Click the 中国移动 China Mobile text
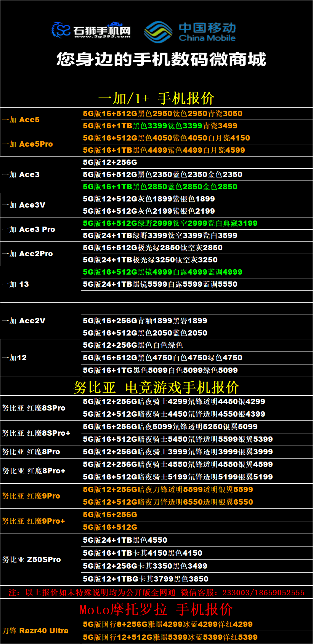313x644 pixels. click(x=207, y=32)
